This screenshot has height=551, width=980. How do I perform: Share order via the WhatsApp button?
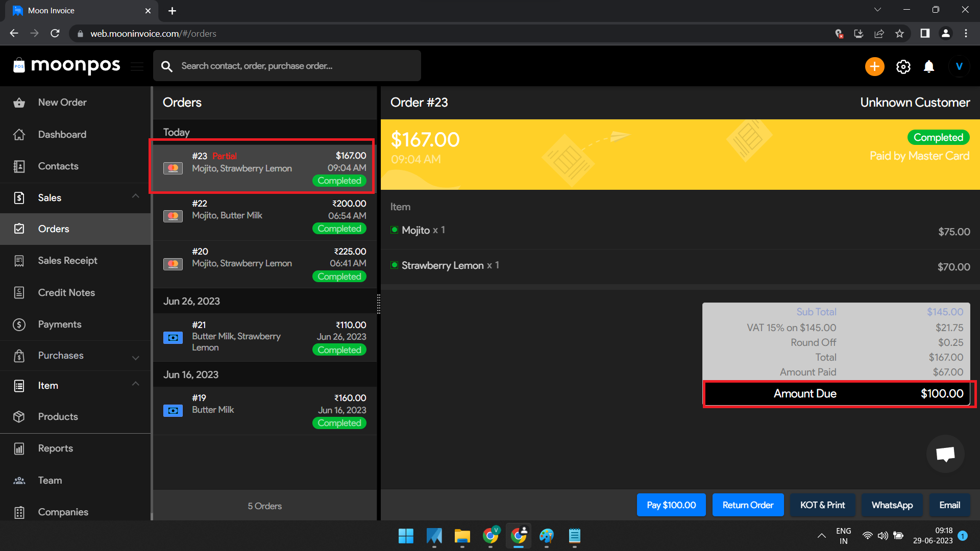892,505
